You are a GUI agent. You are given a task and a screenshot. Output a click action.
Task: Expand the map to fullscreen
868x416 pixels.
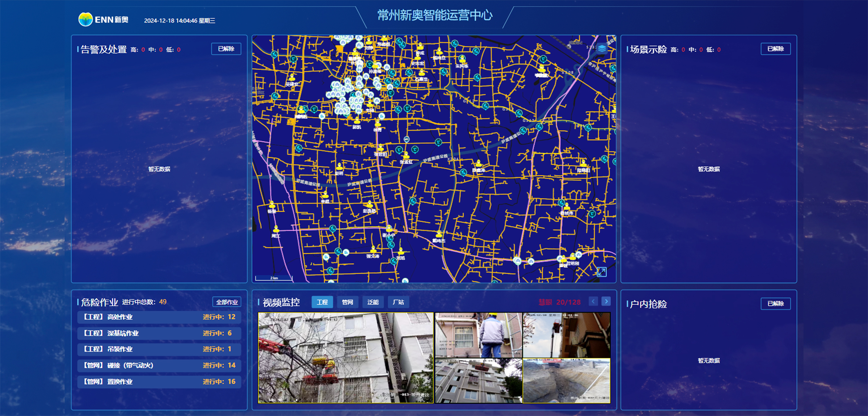pyautogui.click(x=601, y=272)
